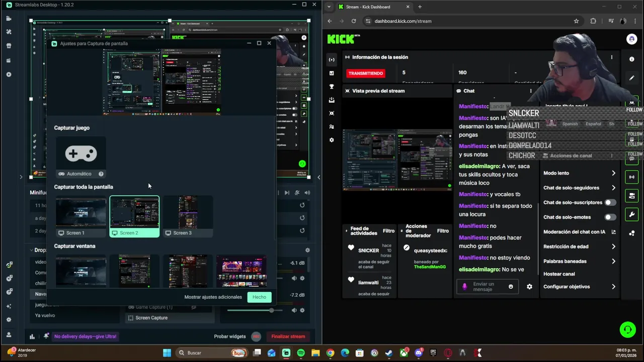The image size is (644, 362).
Task: Open the settings gear in Kick's left sidebar
Action: [332, 140]
